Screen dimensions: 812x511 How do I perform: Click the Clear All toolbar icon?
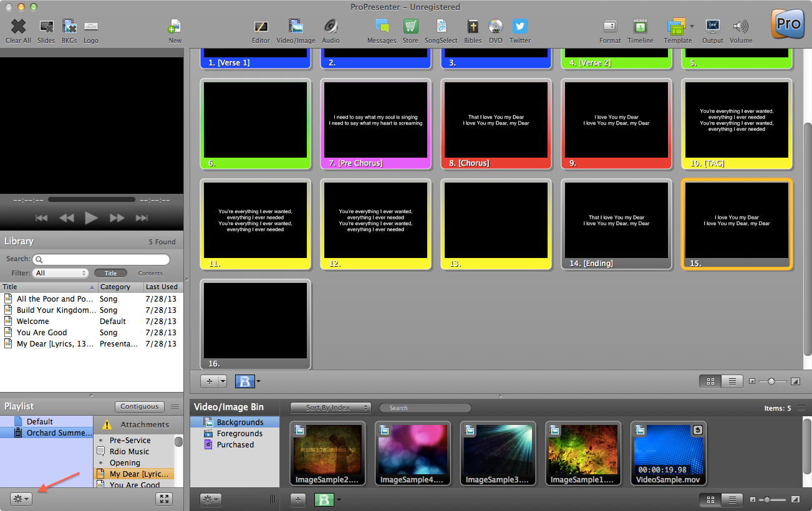(x=18, y=26)
